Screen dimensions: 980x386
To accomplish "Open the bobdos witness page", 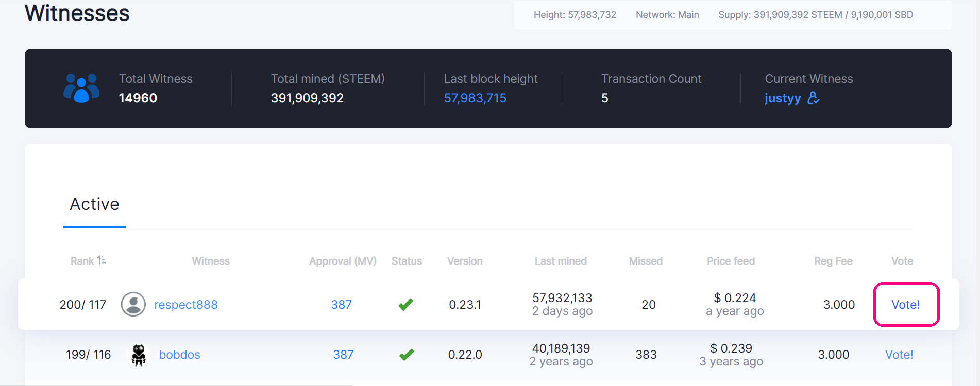I will pyautogui.click(x=179, y=355).
